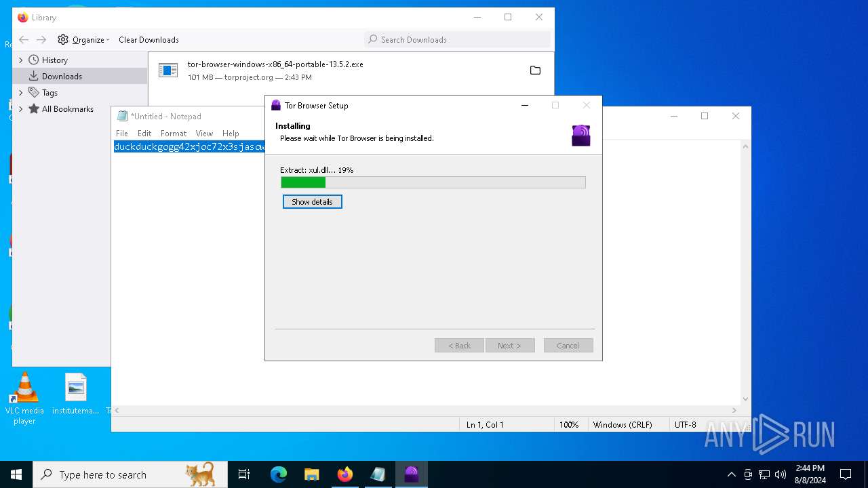Open File Explorer from taskbar
868x488 pixels.
[x=312, y=474]
